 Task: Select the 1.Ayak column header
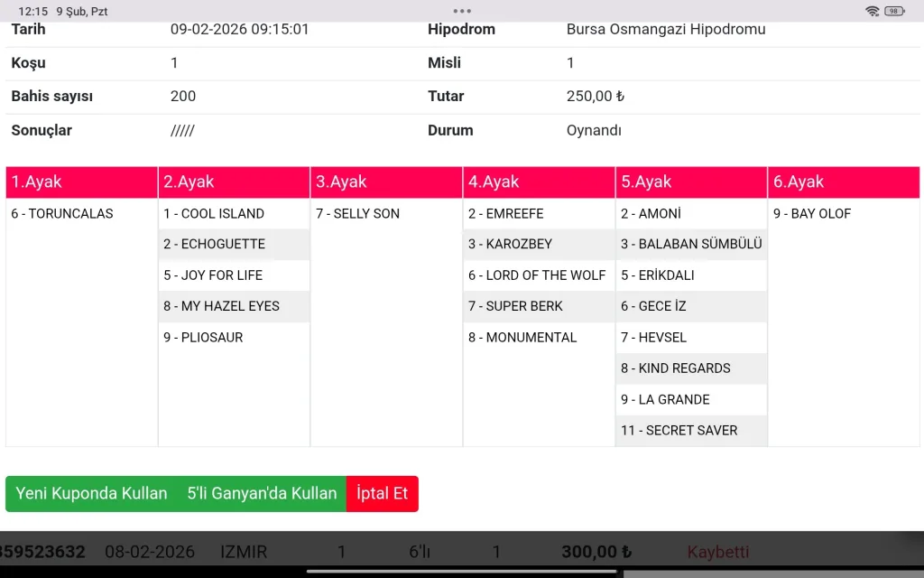click(x=81, y=182)
